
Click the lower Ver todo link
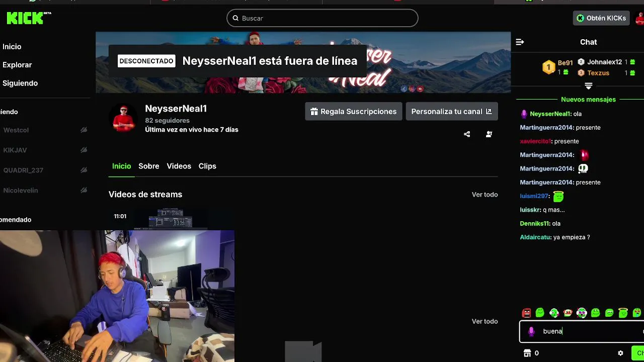click(x=485, y=321)
